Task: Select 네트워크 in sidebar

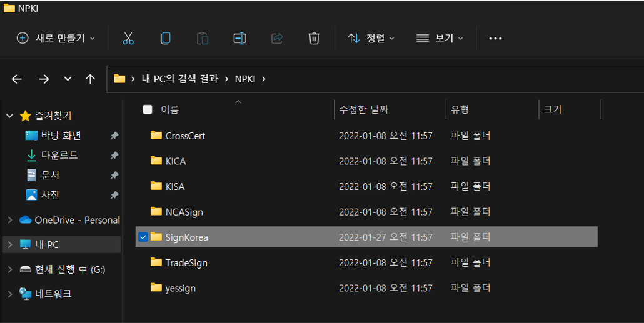Action: [53, 294]
